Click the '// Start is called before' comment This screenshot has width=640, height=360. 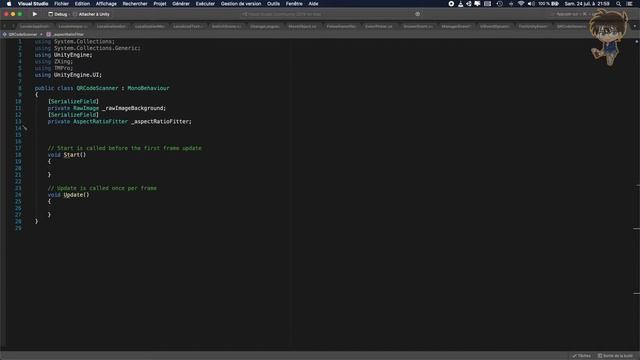pyautogui.click(x=124, y=148)
